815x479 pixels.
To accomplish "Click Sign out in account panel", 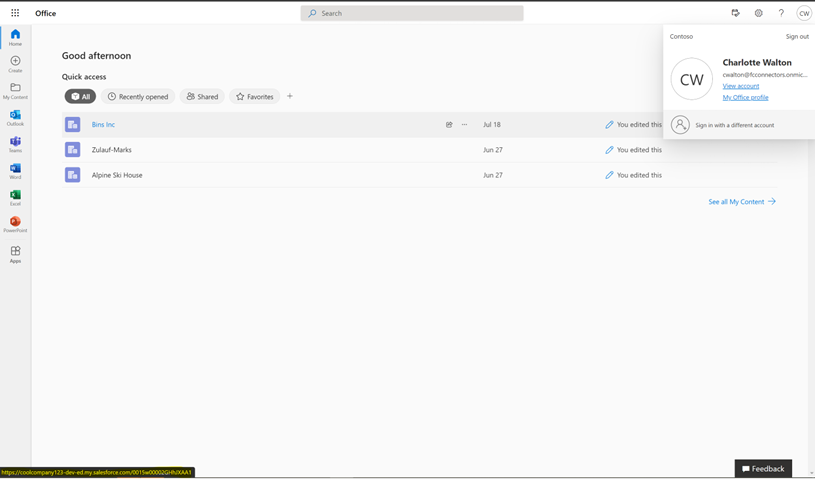I will tap(797, 36).
